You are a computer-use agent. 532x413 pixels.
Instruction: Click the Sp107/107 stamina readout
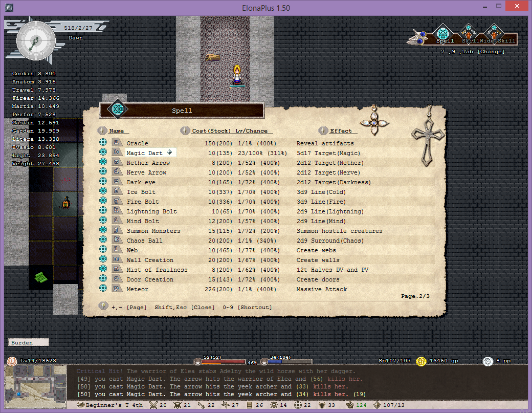coord(394,361)
